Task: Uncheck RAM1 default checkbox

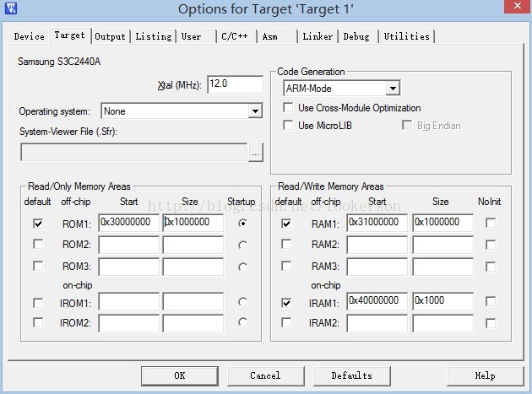Action: pyautogui.click(x=286, y=224)
